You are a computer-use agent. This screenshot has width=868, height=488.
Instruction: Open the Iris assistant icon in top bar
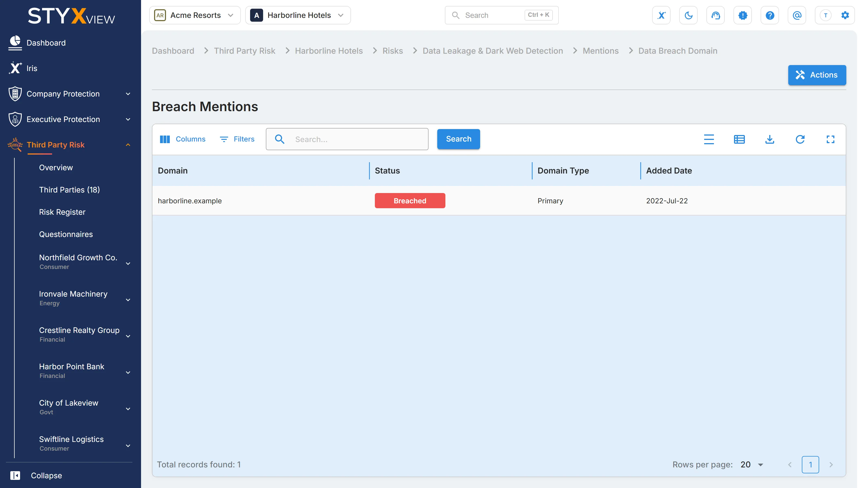[x=661, y=15]
